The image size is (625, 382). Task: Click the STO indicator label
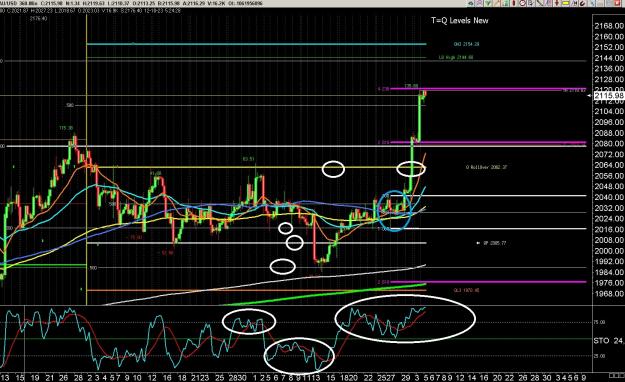[601, 341]
